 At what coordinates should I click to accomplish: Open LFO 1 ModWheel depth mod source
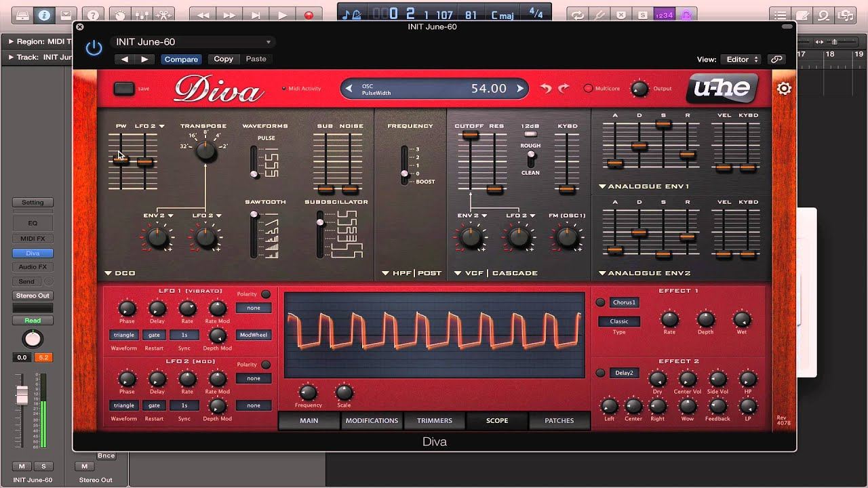tap(254, 335)
